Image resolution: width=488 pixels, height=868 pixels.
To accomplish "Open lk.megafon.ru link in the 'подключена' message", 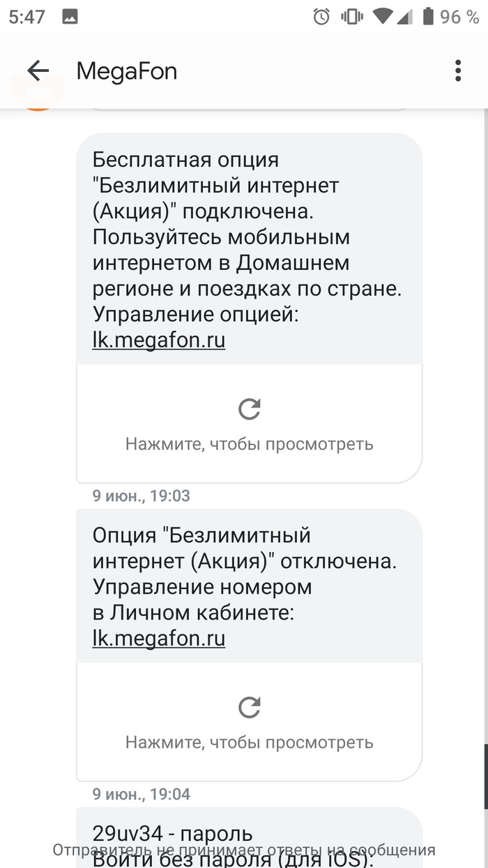I will (159, 340).
